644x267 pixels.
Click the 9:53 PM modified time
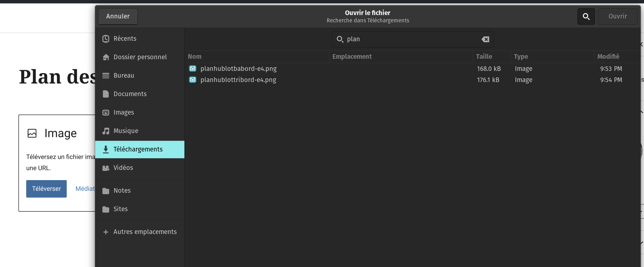tap(611, 69)
